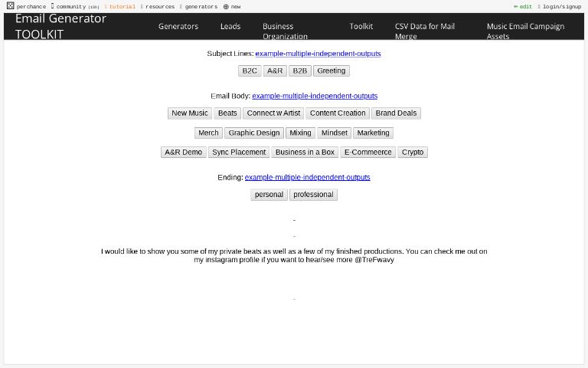The width and height of the screenshot is (588, 368).
Task: Open the tutorial link
Action: point(122,6)
